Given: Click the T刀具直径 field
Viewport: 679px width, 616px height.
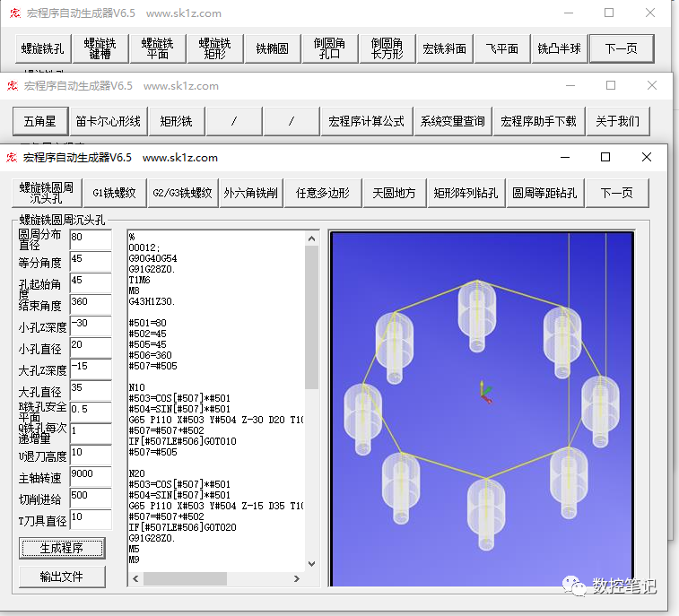Looking at the screenshot, I should [x=91, y=519].
